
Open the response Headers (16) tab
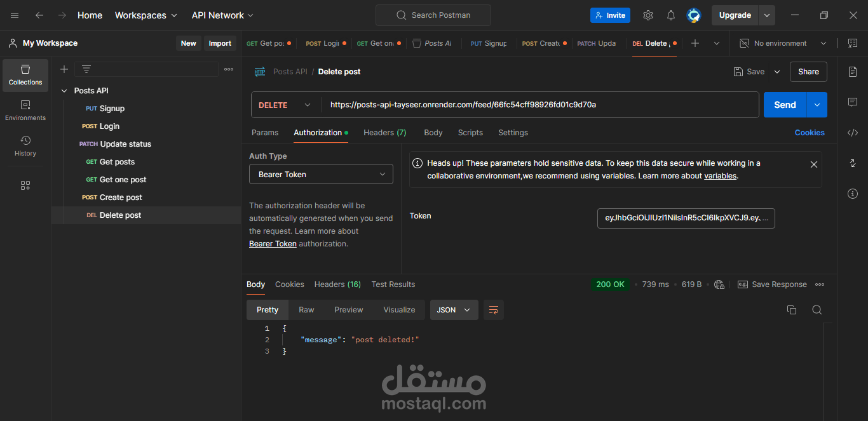click(x=337, y=284)
